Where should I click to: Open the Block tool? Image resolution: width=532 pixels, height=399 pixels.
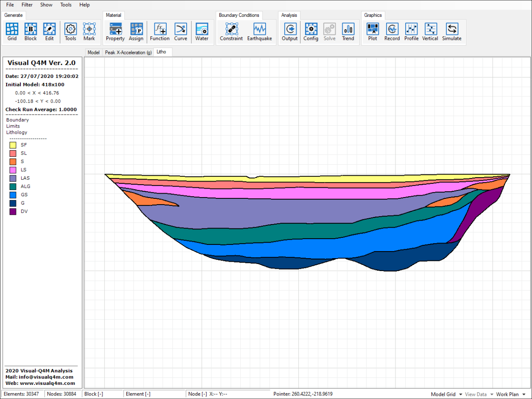pos(31,32)
